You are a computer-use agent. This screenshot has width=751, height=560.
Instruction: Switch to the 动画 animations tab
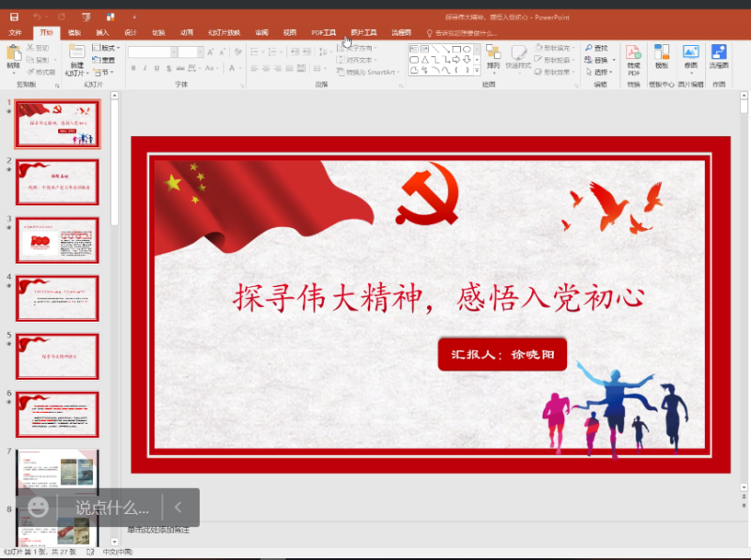tap(187, 33)
